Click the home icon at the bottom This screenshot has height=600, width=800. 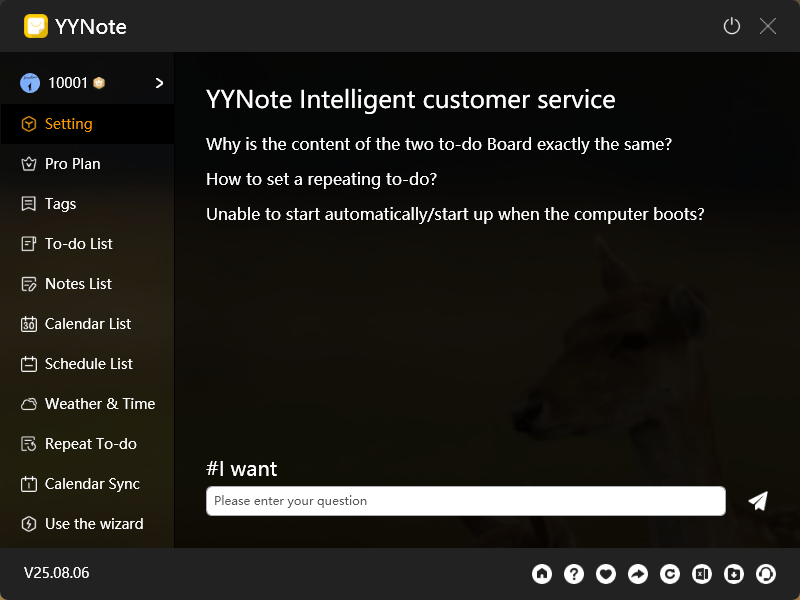pyautogui.click(x=542, y=573)
